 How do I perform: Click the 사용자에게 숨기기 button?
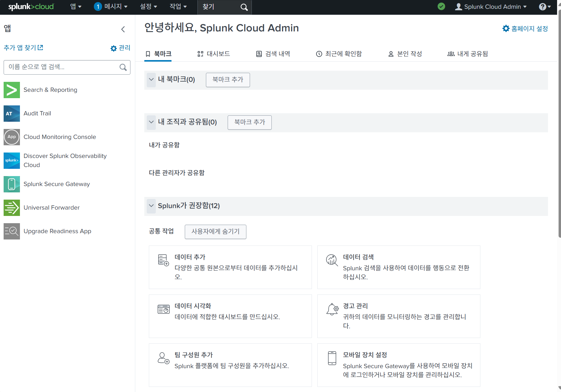215,232
